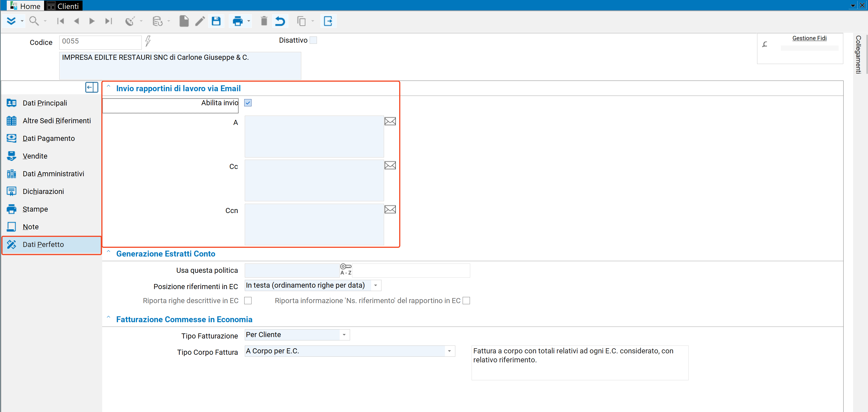The width and height of the screenshot is (868, 412).
Task: Open dropdown arrow next to database icon
Action: click(168, 21)
